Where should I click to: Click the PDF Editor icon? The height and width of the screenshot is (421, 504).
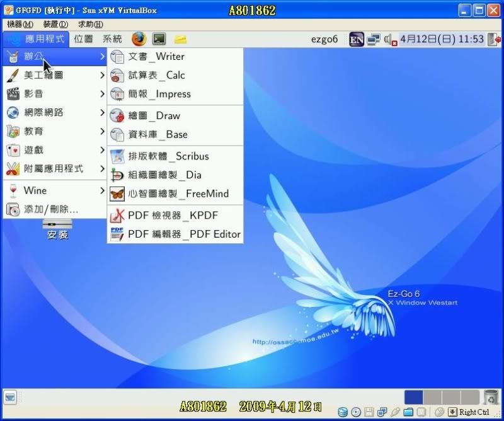click(x=117, y=234)
